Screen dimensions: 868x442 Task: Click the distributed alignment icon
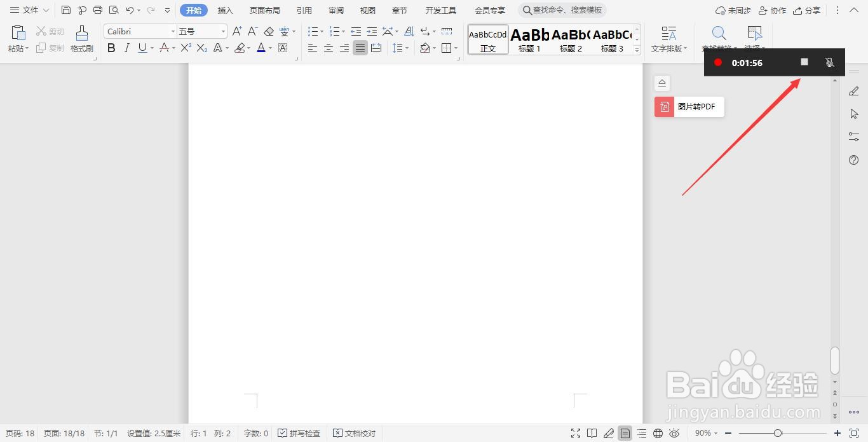[x=376, y=48]
